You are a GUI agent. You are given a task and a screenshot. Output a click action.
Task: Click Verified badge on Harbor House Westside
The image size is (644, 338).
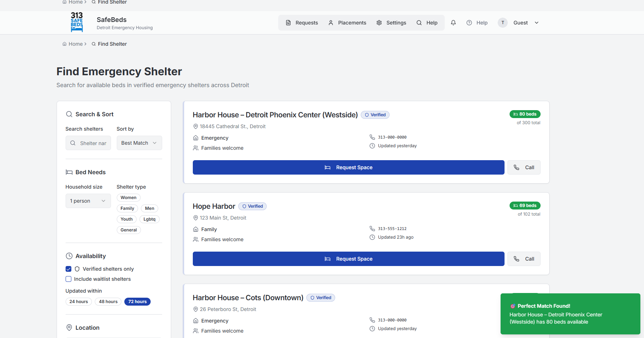[375, 115]
